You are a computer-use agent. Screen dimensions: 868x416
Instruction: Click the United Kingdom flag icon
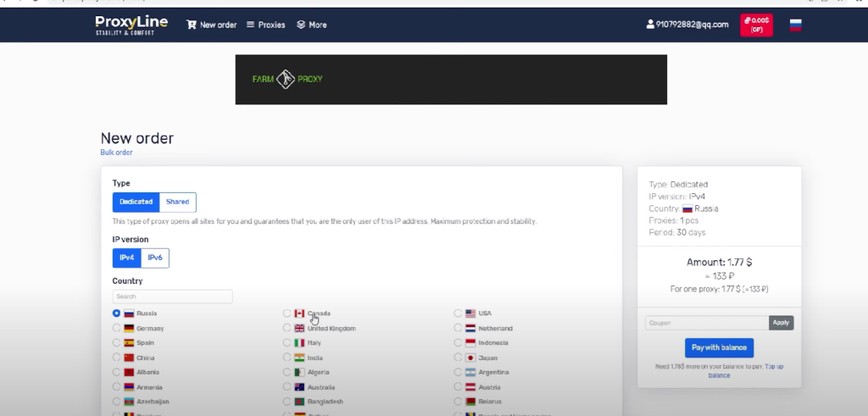pyautogui.click(x=299, y=328)
